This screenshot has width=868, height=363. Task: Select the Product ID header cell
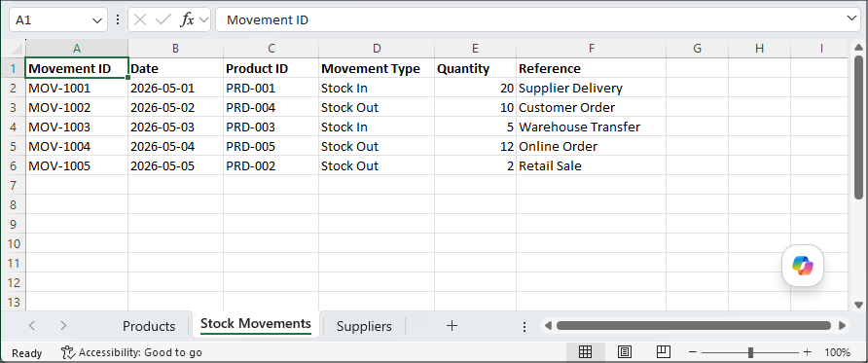(x=271, y=69)
